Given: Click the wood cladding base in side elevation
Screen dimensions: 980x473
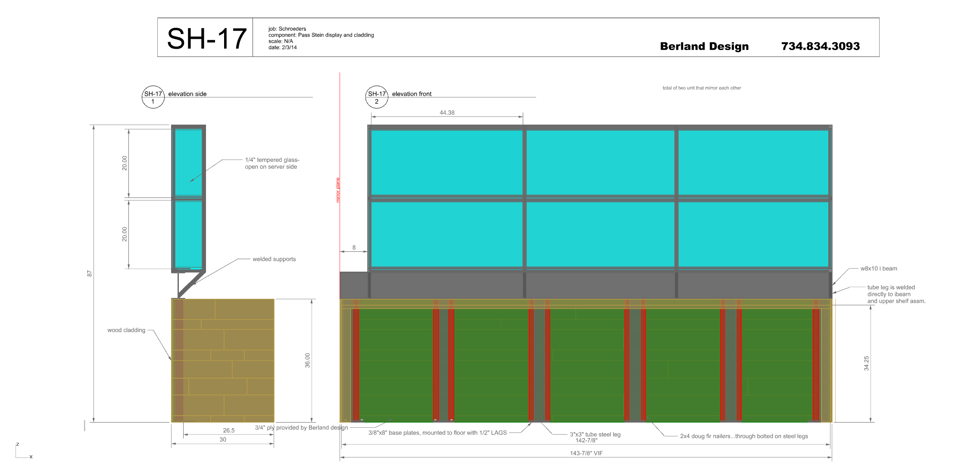Looking at the screenshot, I should pos(223,360).
